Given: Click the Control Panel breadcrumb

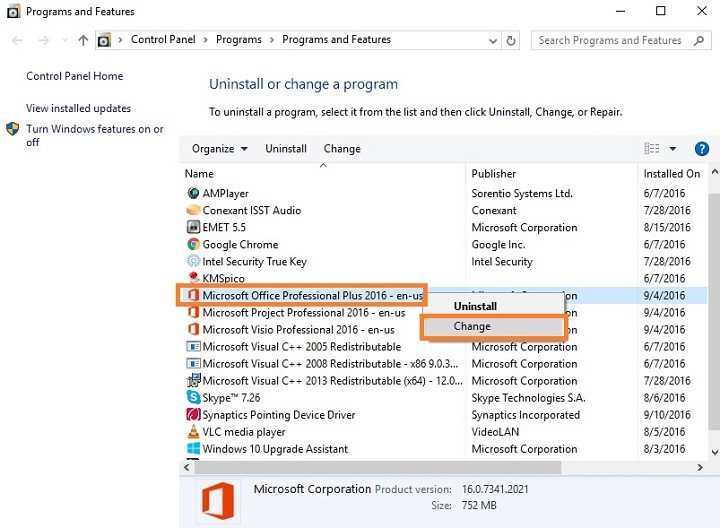Looking at the screenshot, I should click(163, 39).
